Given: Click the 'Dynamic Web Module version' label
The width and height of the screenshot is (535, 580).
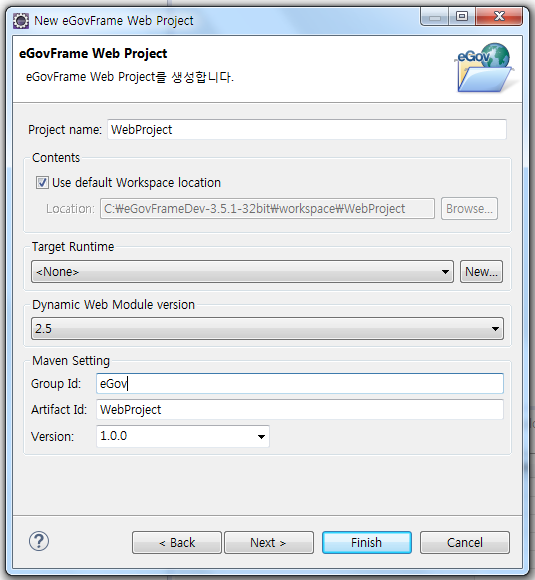Looking at the screenshot, I should (113, 304).
